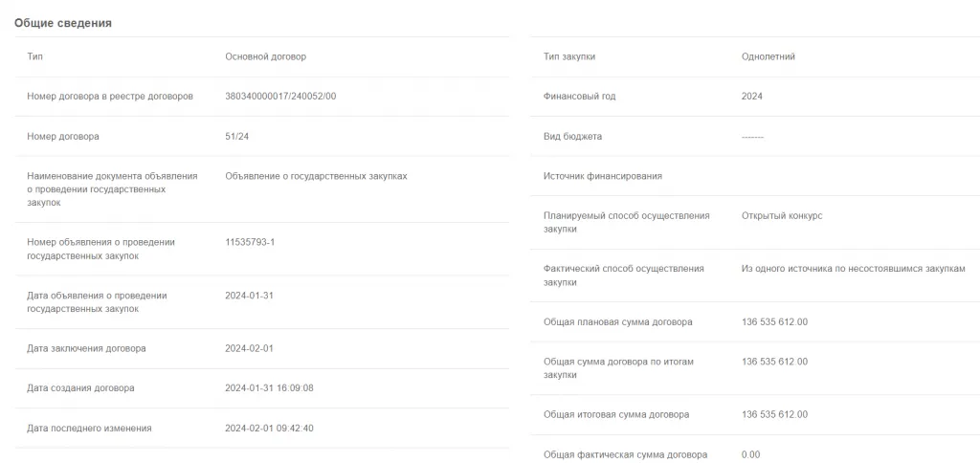Click the contract conclusion date 2024-02-01
980x463 pixels.
(249, 348)
